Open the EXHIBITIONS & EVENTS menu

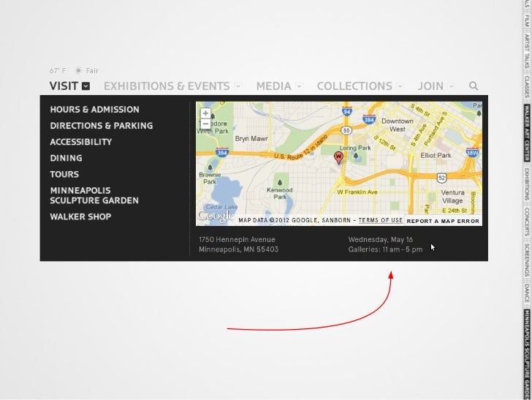point(167,86)
